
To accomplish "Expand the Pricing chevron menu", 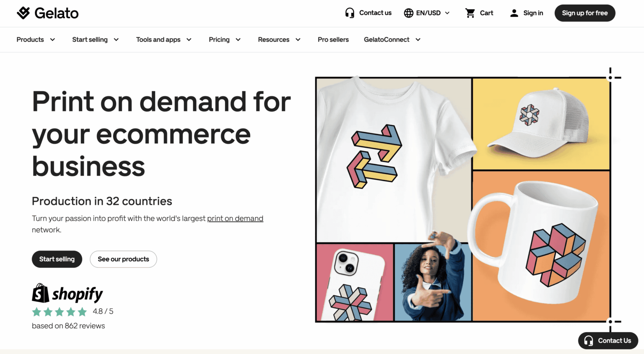I will click(x=238, y=39).
